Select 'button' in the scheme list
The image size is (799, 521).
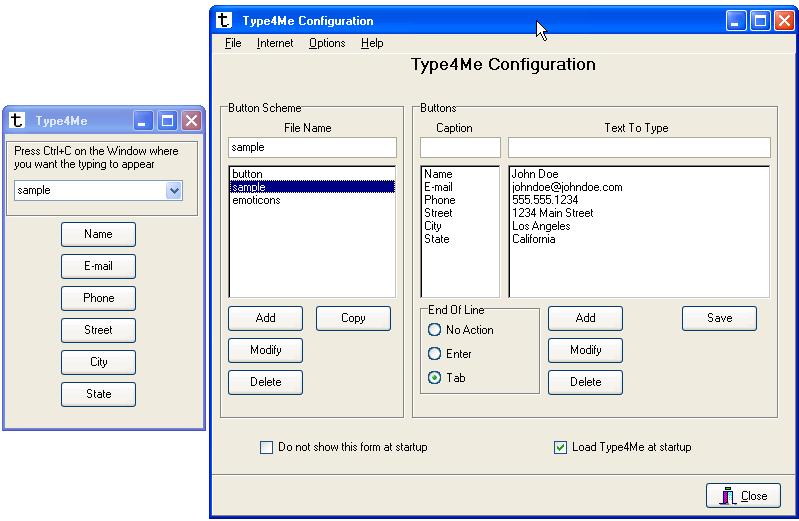(312, 174)
